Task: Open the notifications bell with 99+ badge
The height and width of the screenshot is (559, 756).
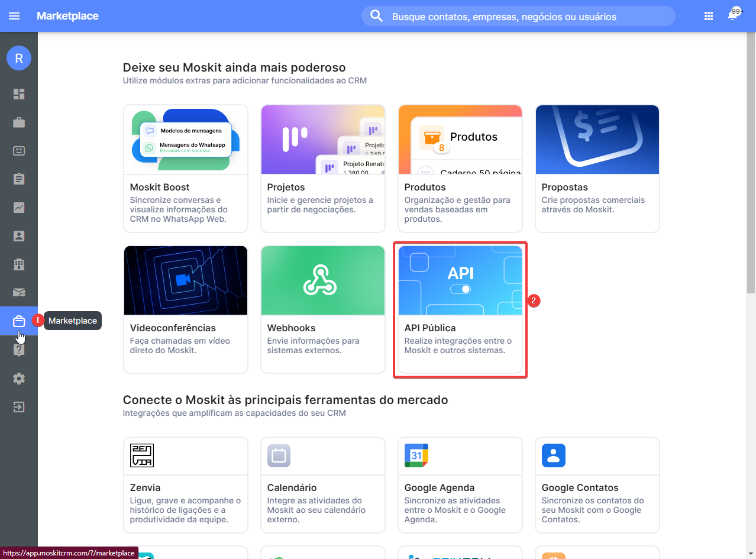Action: click(733, 16)
